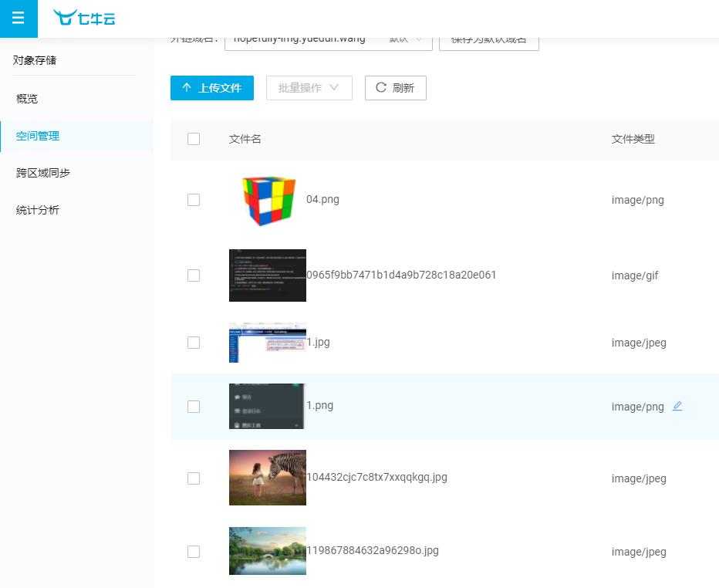The width and height of the screenshot is (719, 588).
Task: Check the select-all checkbox in the header
Action: (194, 139)
